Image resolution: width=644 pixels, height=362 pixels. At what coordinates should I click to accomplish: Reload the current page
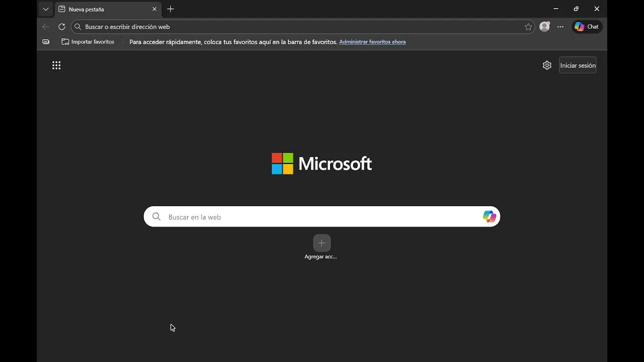62,27
